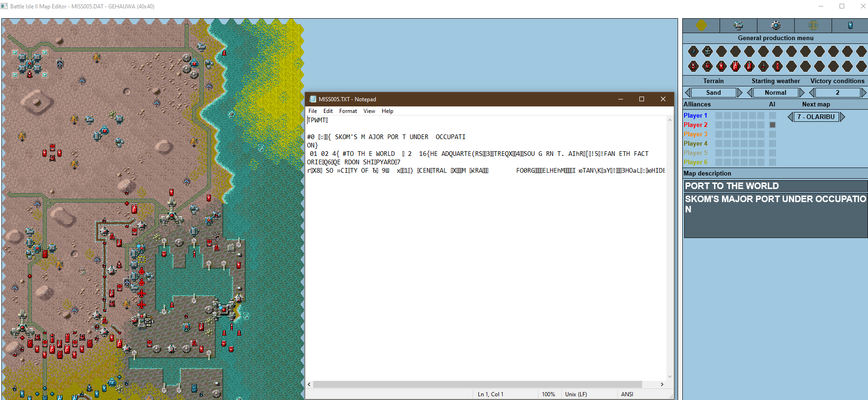Click Notepad horizontal scrollbar thumb
The width and height of the screenshot is (868, 400).
coord(477,385)
